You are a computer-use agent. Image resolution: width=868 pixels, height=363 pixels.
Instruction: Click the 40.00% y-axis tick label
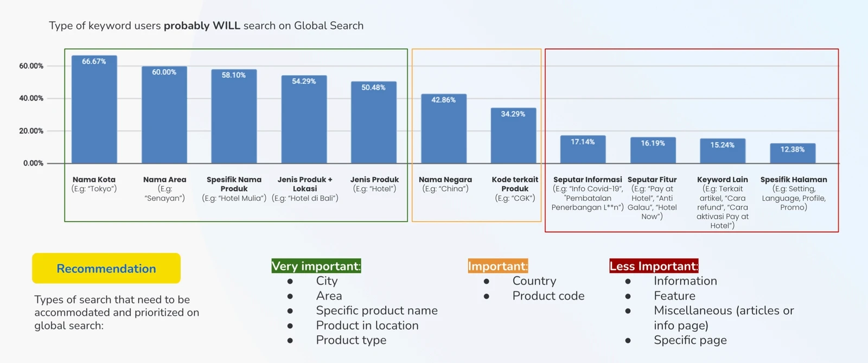click(x=31, y=98)
